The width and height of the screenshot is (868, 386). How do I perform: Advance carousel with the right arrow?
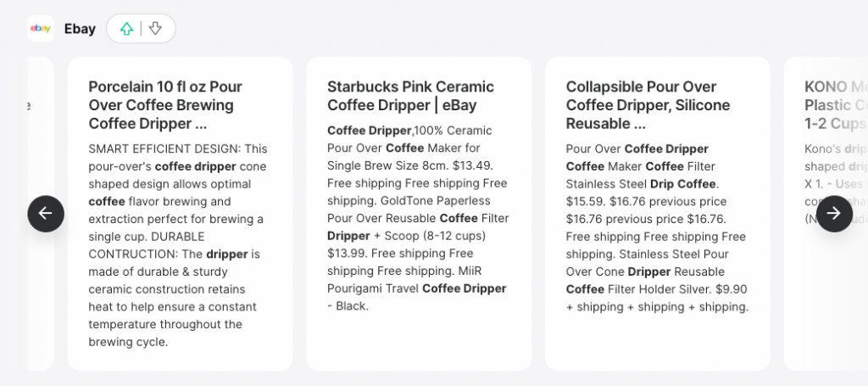(x=833, y=214)
